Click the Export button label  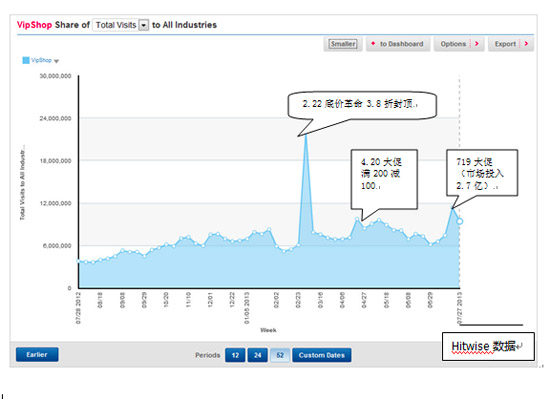(x=505, y=44)
